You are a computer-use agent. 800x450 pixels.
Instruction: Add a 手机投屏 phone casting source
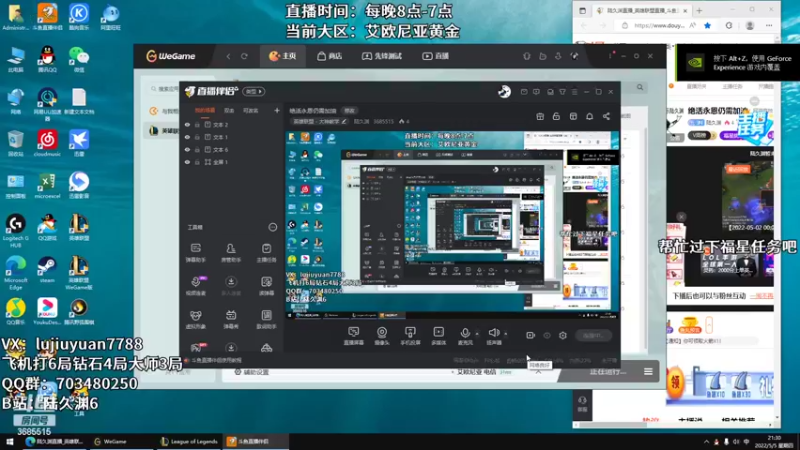pyautogui.click(x=410, y=336)
